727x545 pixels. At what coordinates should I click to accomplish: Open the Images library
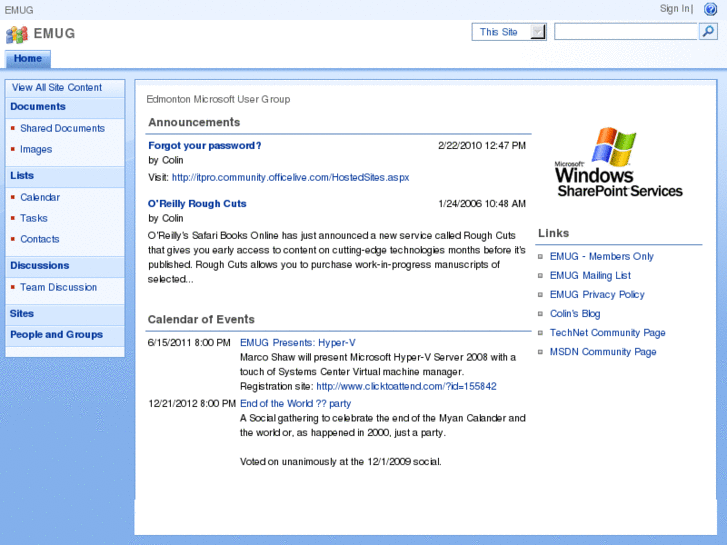pyautogui.click(x=36, y=149)
